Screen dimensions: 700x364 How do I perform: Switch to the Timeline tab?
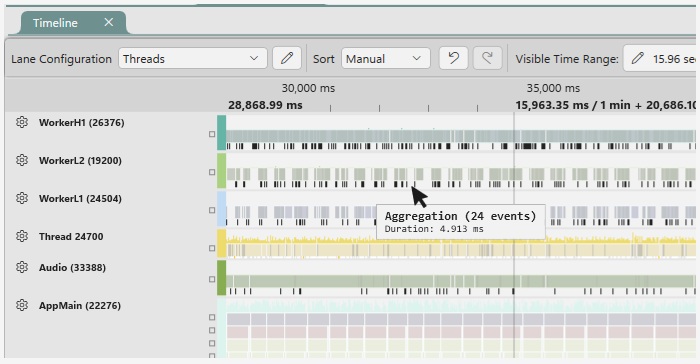click(x=73, y=23)
